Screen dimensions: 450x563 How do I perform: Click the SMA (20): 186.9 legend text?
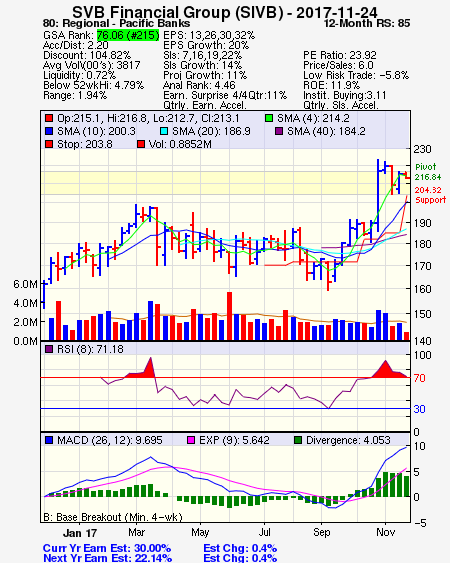coord(211,131)
